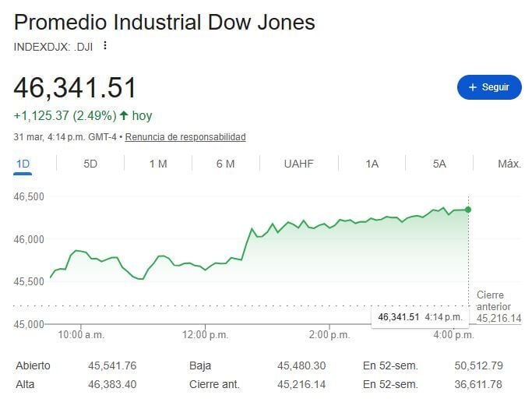Select the 1D time range tab
The width and height of the screenshot is (532, 413).
click(23, 164)
